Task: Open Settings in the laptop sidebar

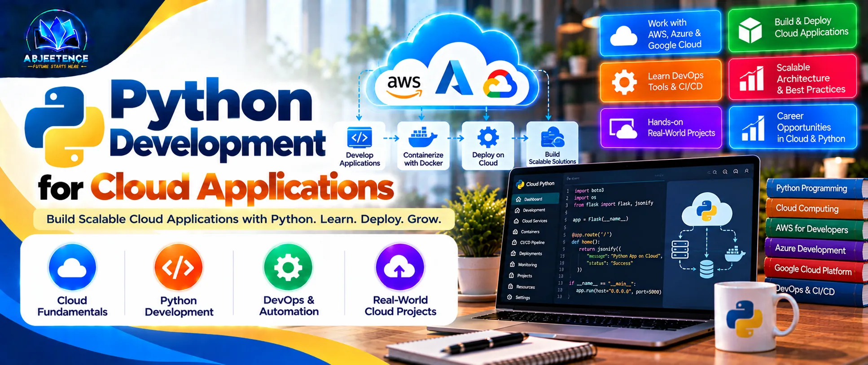Action: pos(519,297)
